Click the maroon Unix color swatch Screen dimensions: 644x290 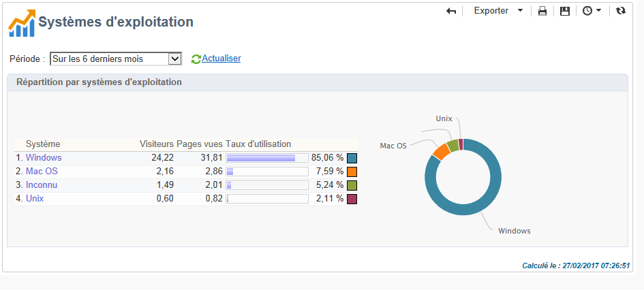click(x=352, y=199)
